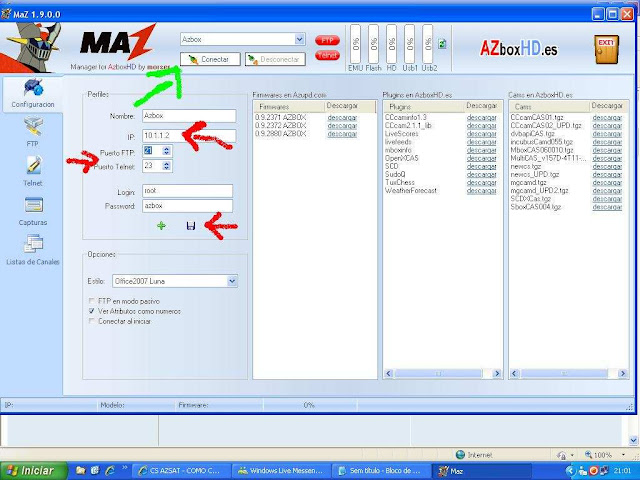Click the red Telnet status indicator
640x480 pixels.
pos(327,55)
